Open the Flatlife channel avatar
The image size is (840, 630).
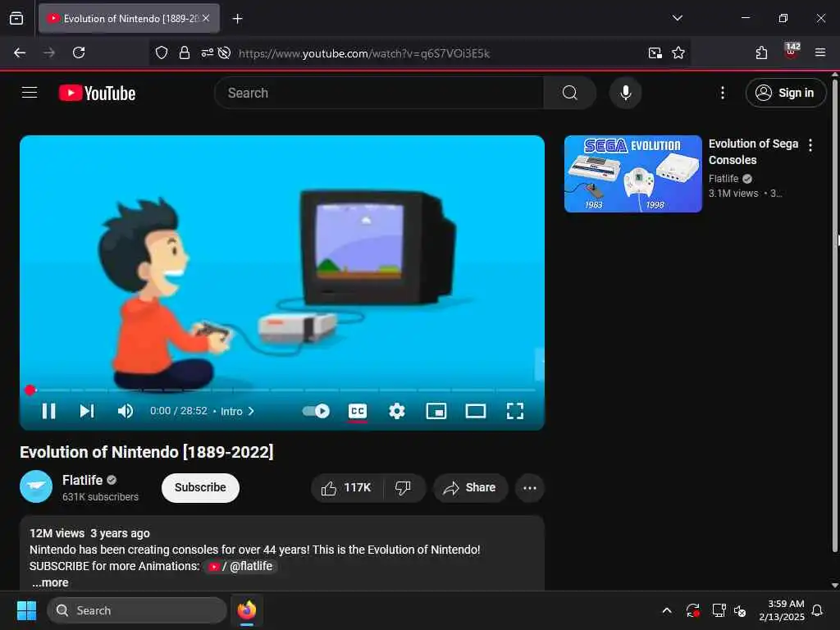[36, 486]
